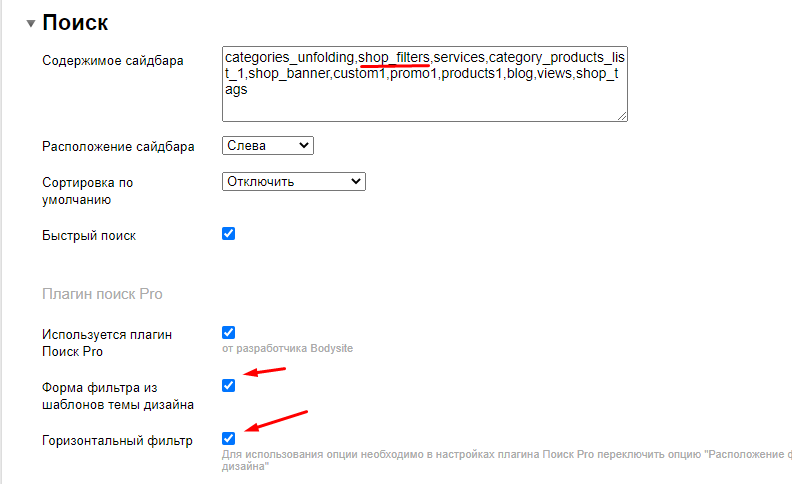The height and width of the screenshot is (484, 792).
Task: Click the Плагин поиск Pro subheading
Action: pos(102,294)
